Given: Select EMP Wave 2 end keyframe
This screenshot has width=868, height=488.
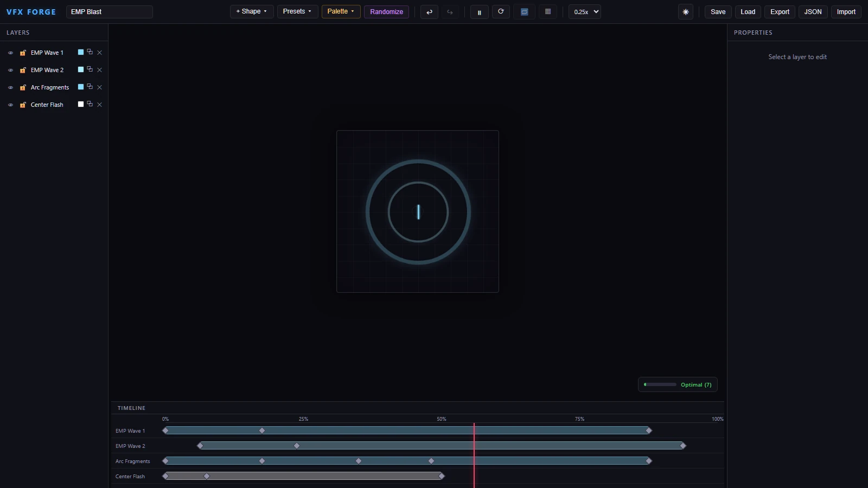Looking at the screenshot, I should click(x=683, y=446).
